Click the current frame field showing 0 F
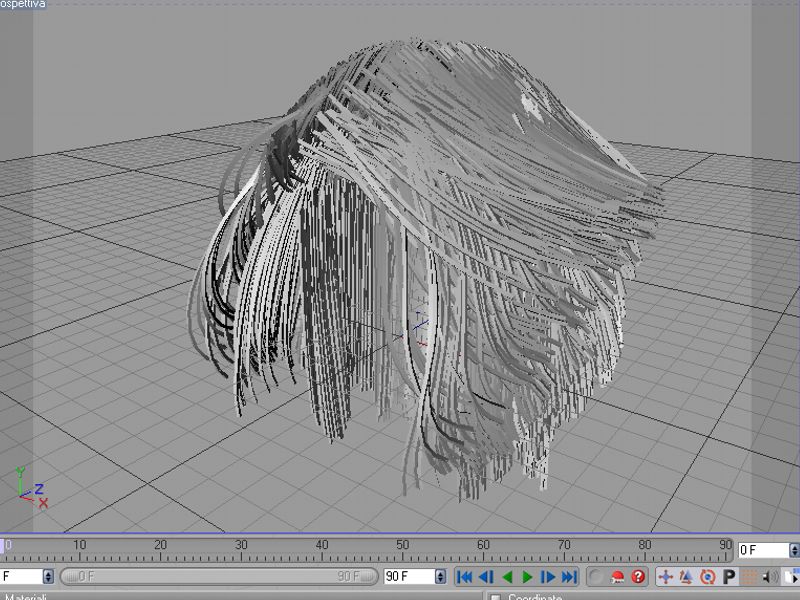The image size is (800, 600). point(763,550)
